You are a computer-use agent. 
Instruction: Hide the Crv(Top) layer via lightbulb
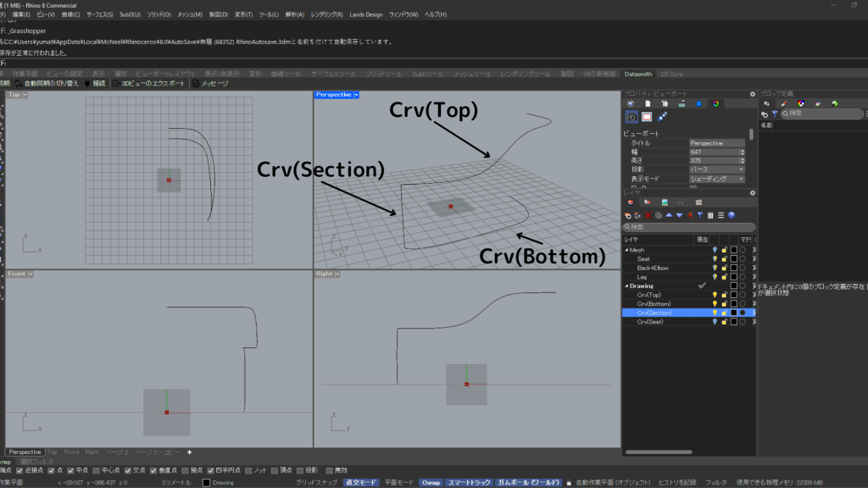[x=715, y=295]
